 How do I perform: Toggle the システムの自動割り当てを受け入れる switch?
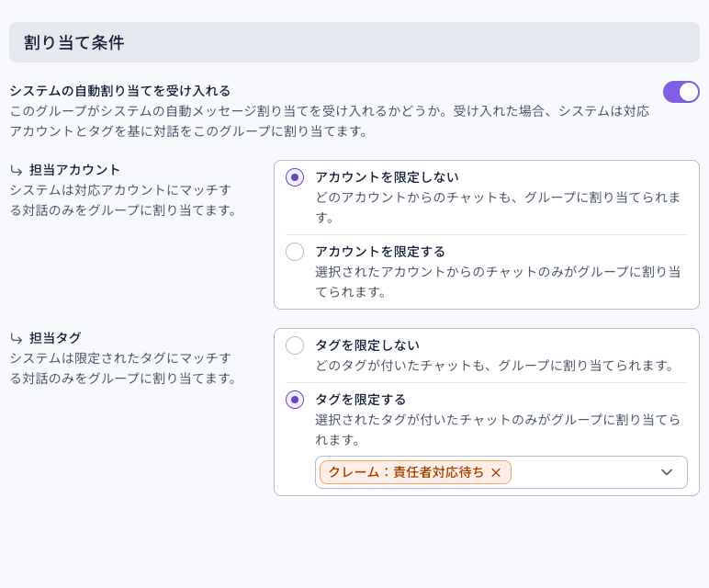pyautogui.click(x=681, y=92)
